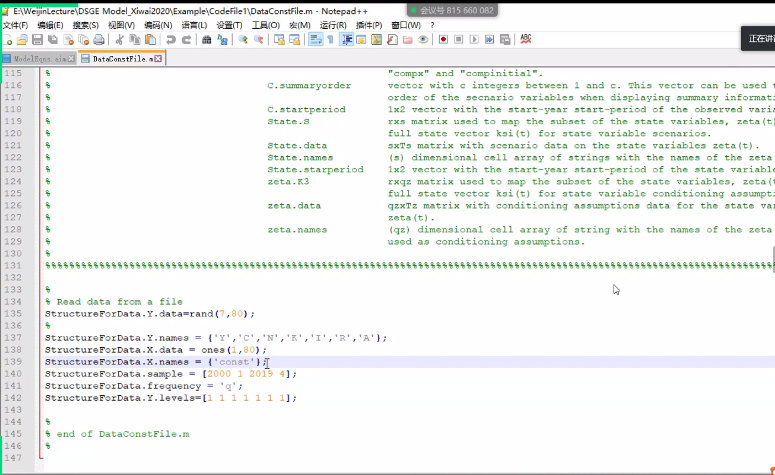
Task: Click the '% Read data from a file' comment
Action: pyautogui.click(x=114, y=302)
